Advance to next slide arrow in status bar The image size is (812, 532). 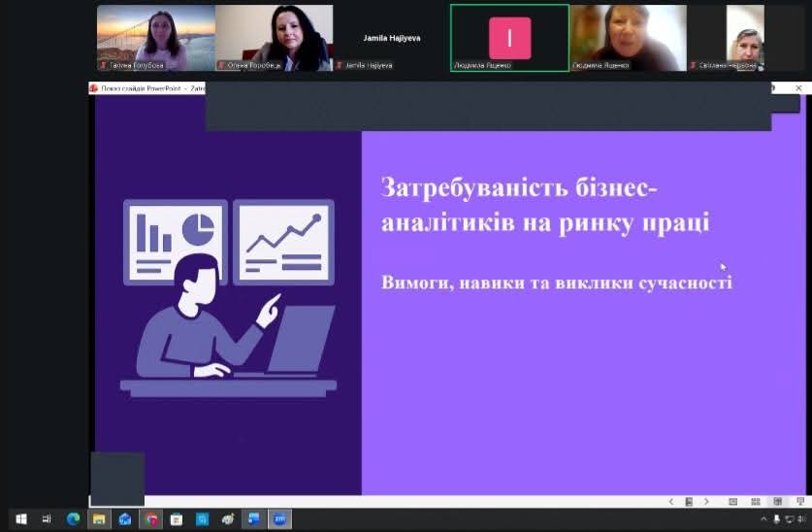(x=706, y=502)
